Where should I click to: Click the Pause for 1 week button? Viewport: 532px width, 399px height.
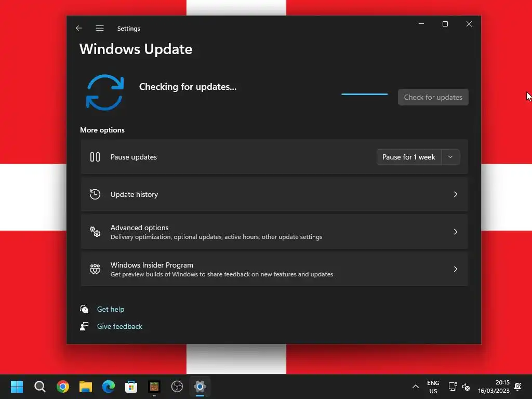pos(408,157)
